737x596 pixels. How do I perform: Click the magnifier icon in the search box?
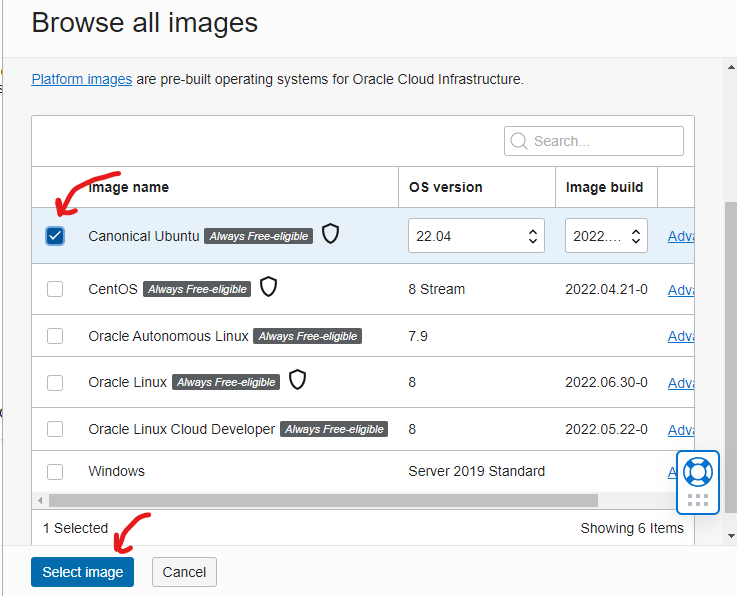519,141
